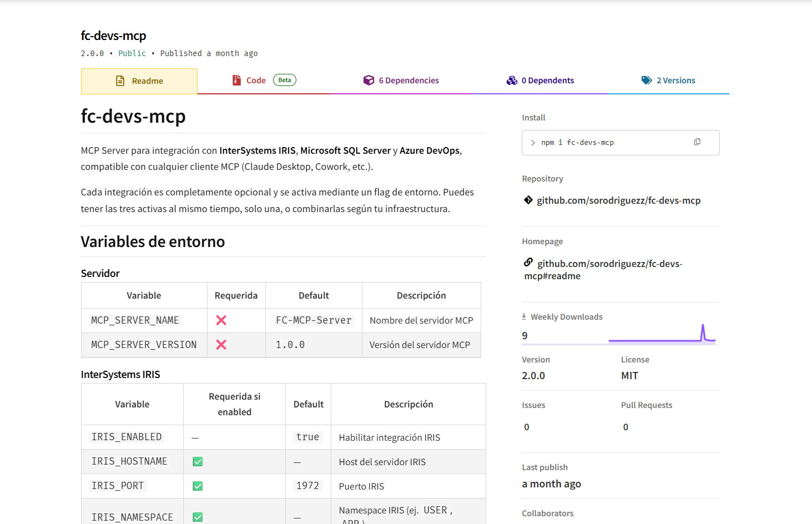
Task: Click the Servidor section heading
Action: 100,273
